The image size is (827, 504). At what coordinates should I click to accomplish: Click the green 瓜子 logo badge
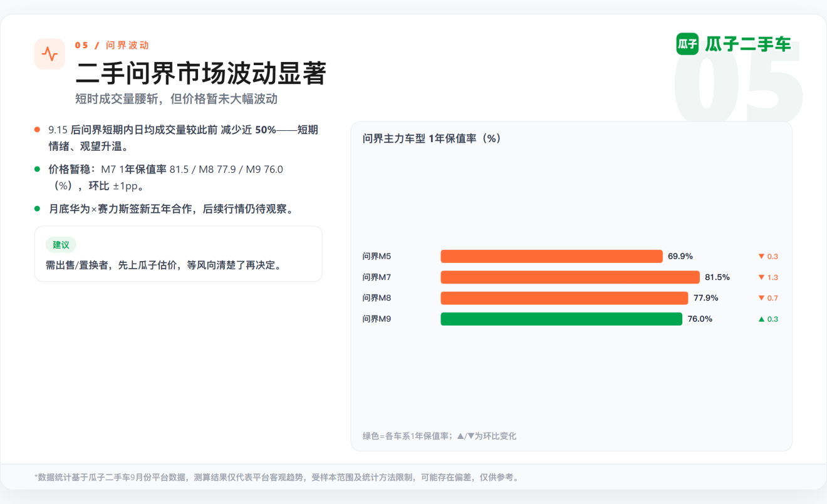point(687,44)
